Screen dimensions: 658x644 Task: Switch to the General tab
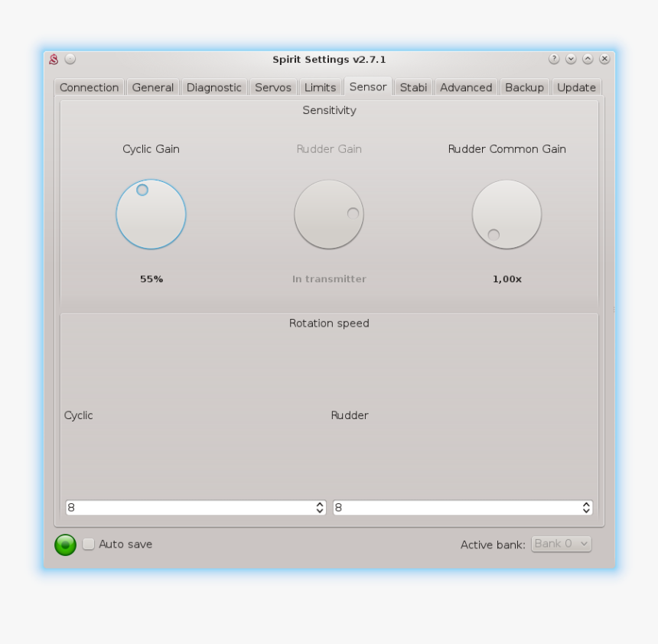(153, 87)
